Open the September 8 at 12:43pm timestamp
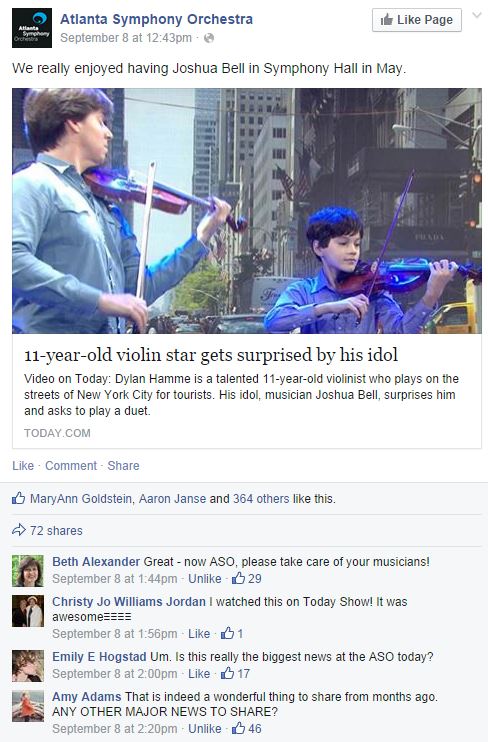 [126, 38]
